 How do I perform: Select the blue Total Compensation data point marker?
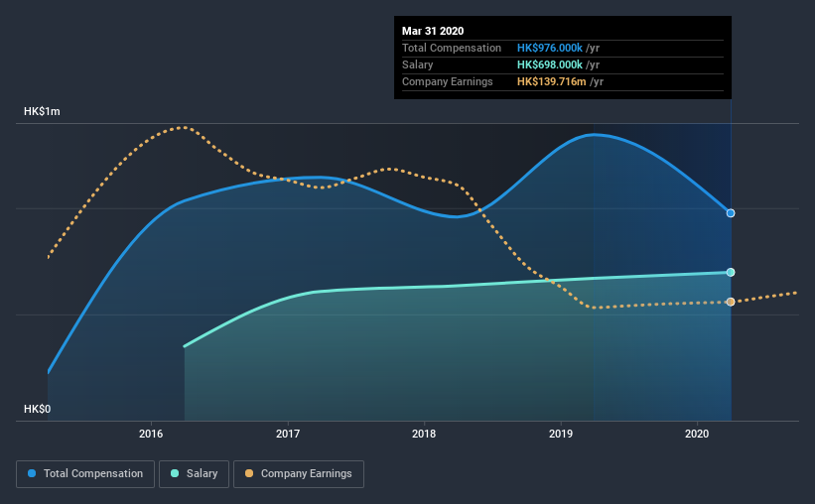(731, 213)
